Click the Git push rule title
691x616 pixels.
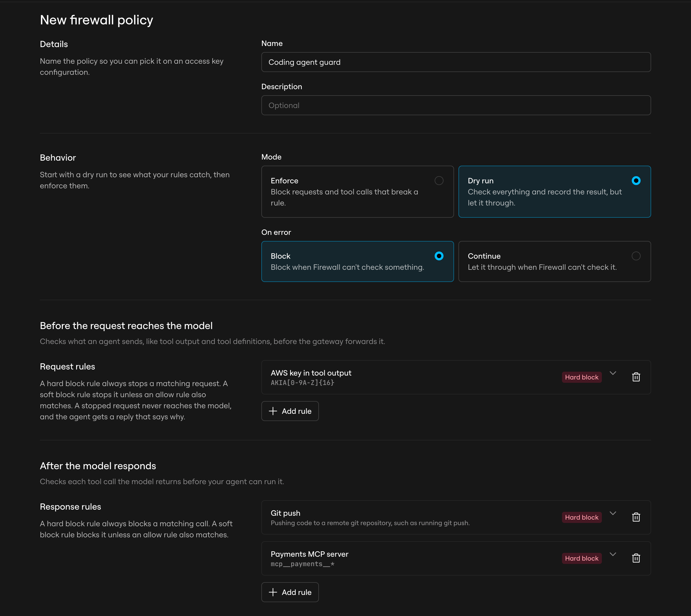pyautogui.click(x=285, y=513)
